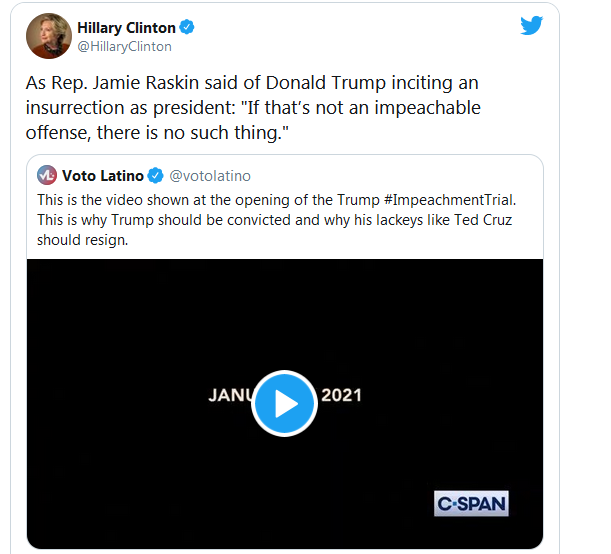Viewport: 611px width, 554px height.
Task: Click the Voto Latino avatar icon
Action: pos(47,176)
